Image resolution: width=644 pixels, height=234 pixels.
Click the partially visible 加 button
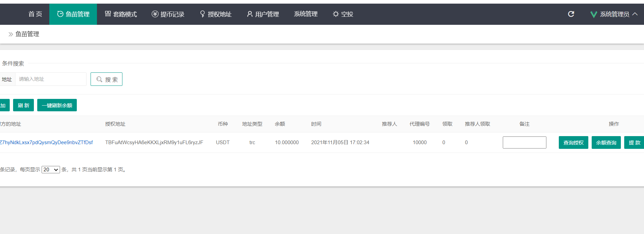4,105
